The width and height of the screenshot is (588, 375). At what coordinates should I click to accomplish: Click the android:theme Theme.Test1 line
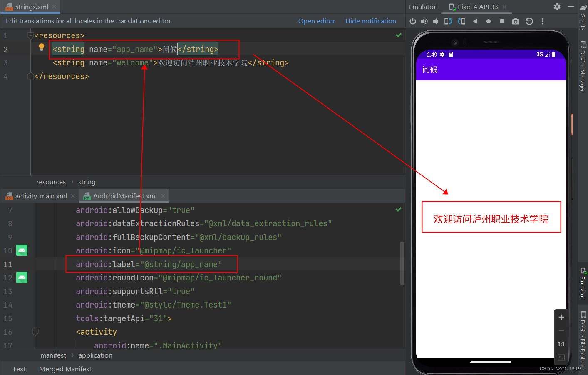click(153, 305)
